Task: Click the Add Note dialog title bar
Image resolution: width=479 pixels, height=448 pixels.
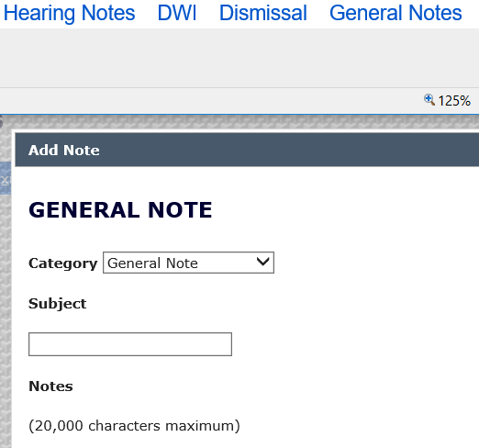Action: pyautogui.click(x=247, y=150)
